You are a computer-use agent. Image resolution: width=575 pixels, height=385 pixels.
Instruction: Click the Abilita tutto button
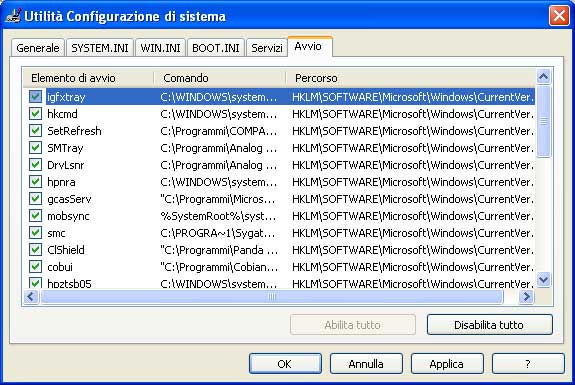[x=352, y=325]
